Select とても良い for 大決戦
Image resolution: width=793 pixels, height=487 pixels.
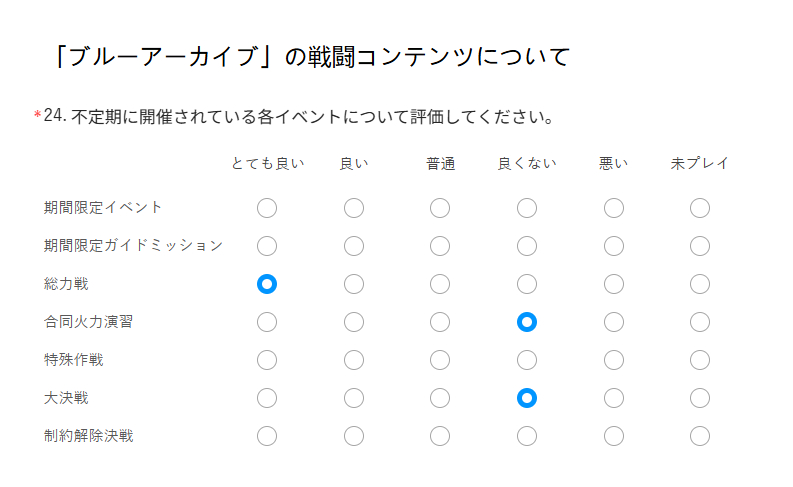267,398
